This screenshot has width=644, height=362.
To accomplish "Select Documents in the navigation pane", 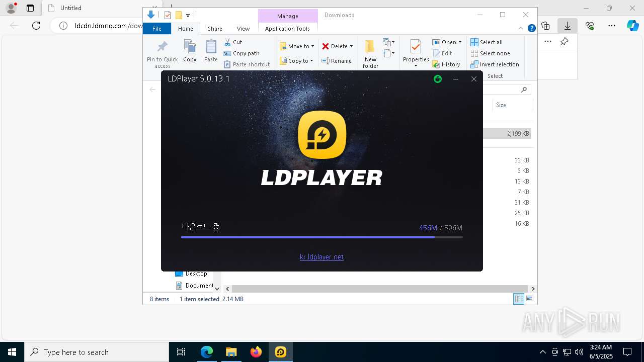I will pos(195,286).
